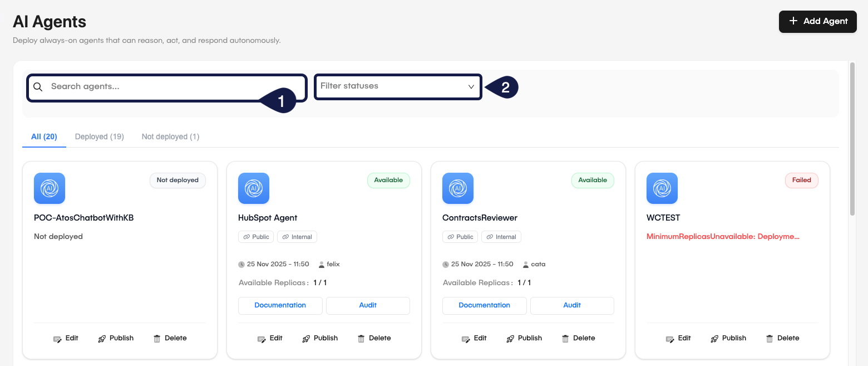Click the Available status badge on HubSpot Agent
This screenshot has height=366, width=868.
tap(388, 180)
